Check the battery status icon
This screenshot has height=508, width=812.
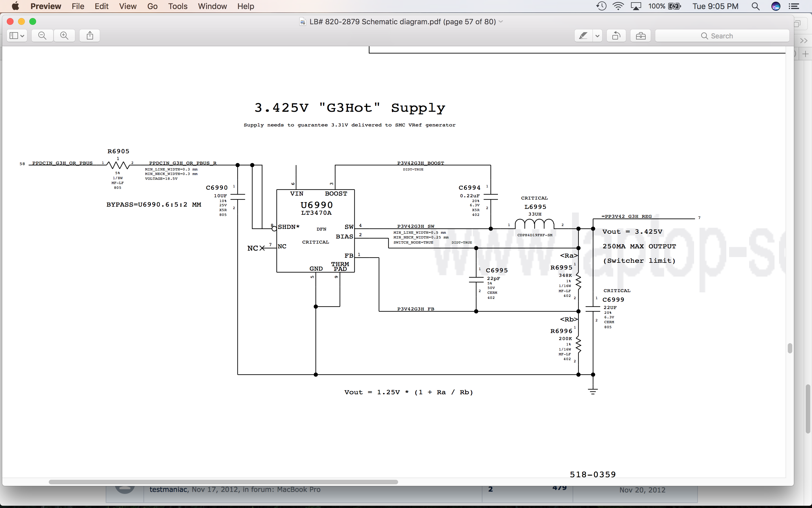click(x=674, y=6)
